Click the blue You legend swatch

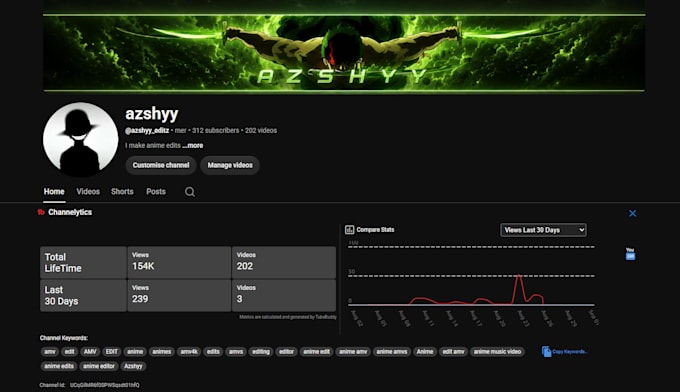click(x=630, y=256)
